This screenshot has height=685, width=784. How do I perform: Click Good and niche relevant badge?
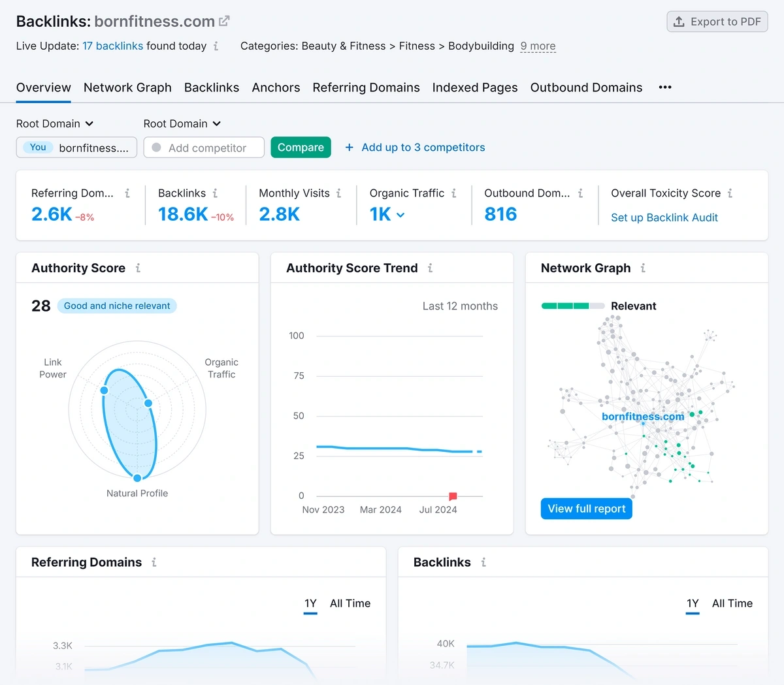[117, 306]
